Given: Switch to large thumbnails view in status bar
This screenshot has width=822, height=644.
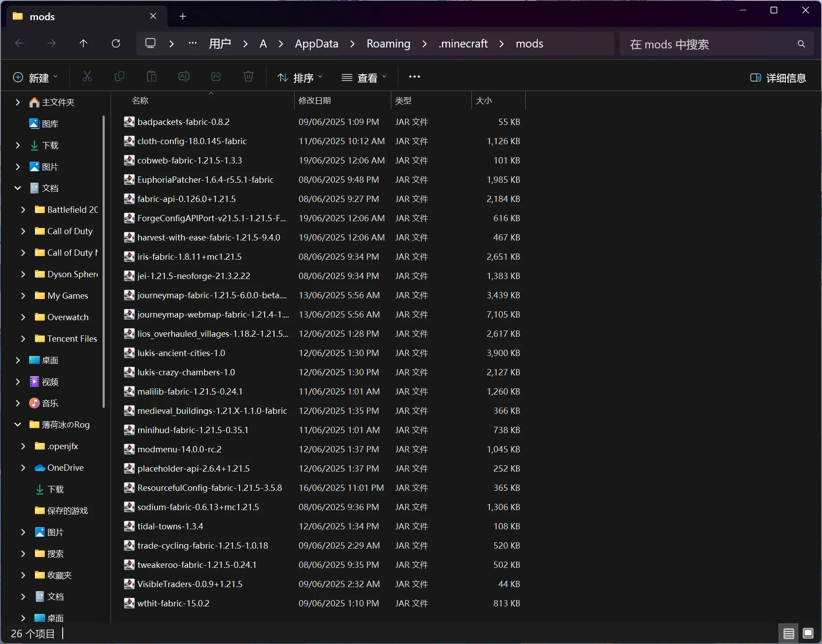Looking at the screenshot, I should point(808,633).
